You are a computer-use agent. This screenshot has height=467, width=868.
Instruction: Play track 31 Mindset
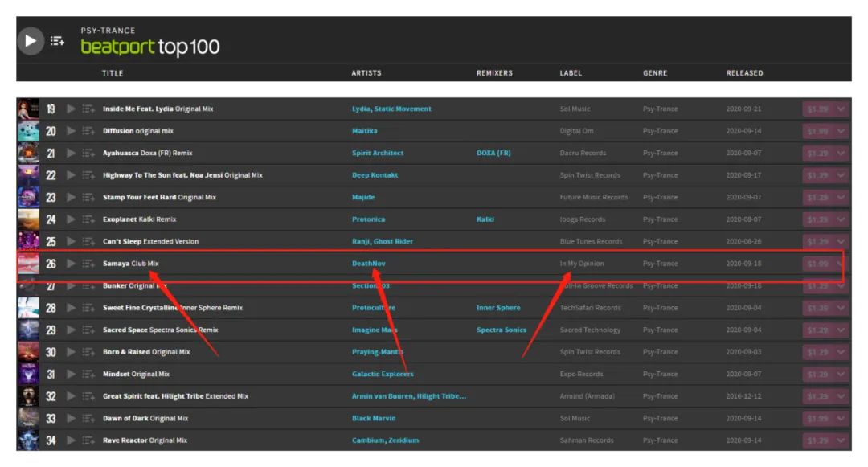[x=71, y=375]
